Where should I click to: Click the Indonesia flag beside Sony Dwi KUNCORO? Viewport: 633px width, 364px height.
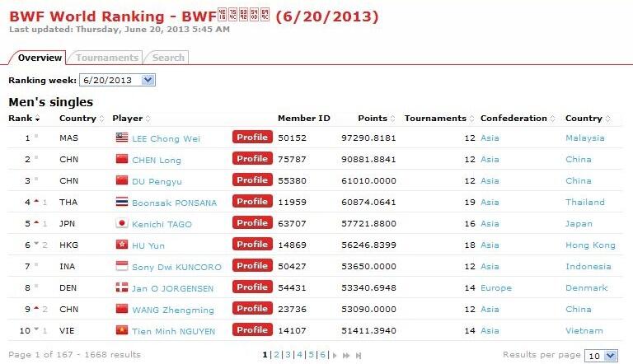click(122, 265)
